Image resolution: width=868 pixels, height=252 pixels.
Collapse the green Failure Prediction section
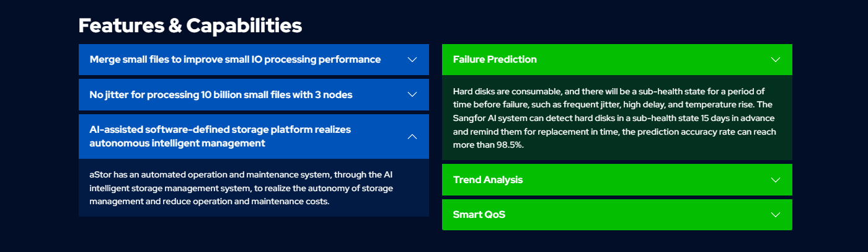point(617,60)
